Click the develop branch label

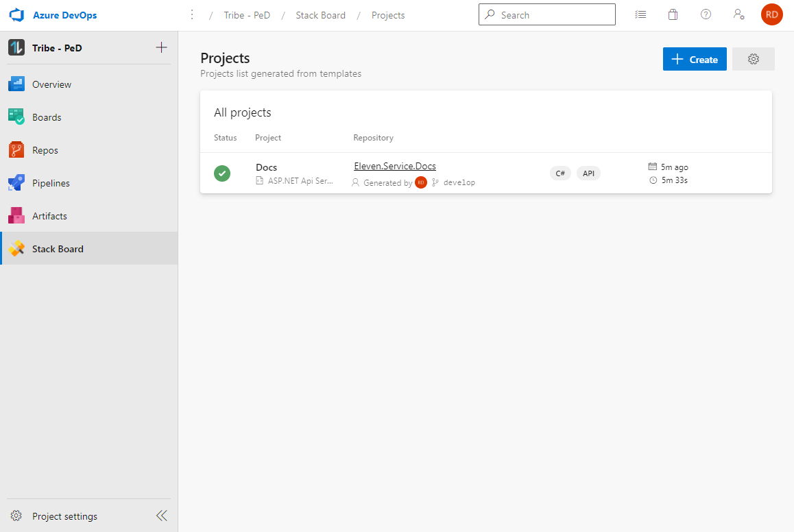pyautogui.click(x=459, y=182)
